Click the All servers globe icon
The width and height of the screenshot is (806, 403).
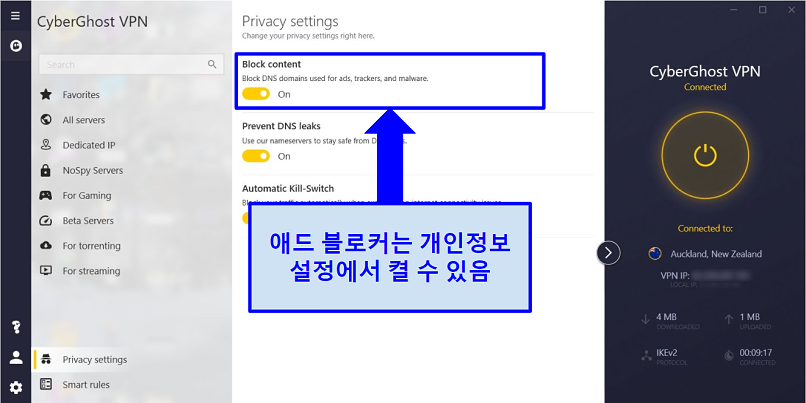(46, 120)
